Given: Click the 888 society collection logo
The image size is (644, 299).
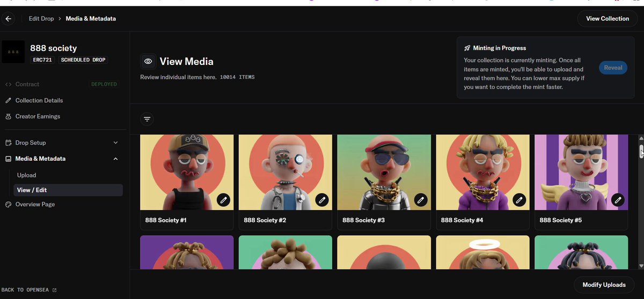Looking at the screenshot, I should [13, 53].
